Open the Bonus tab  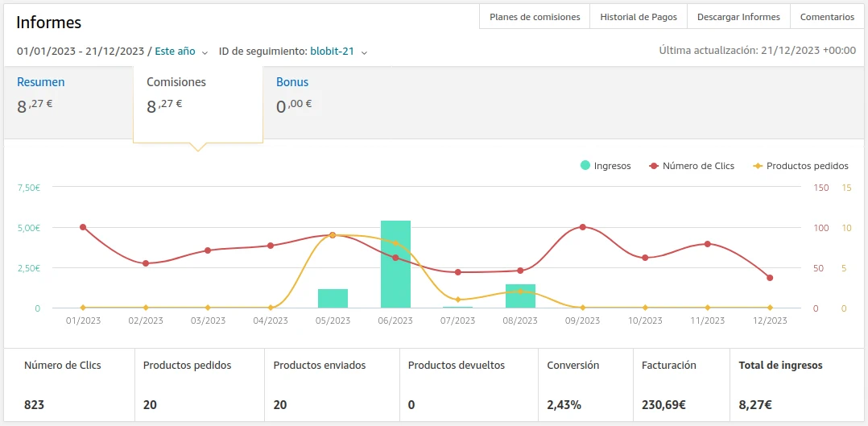click(x=292, y=82)
